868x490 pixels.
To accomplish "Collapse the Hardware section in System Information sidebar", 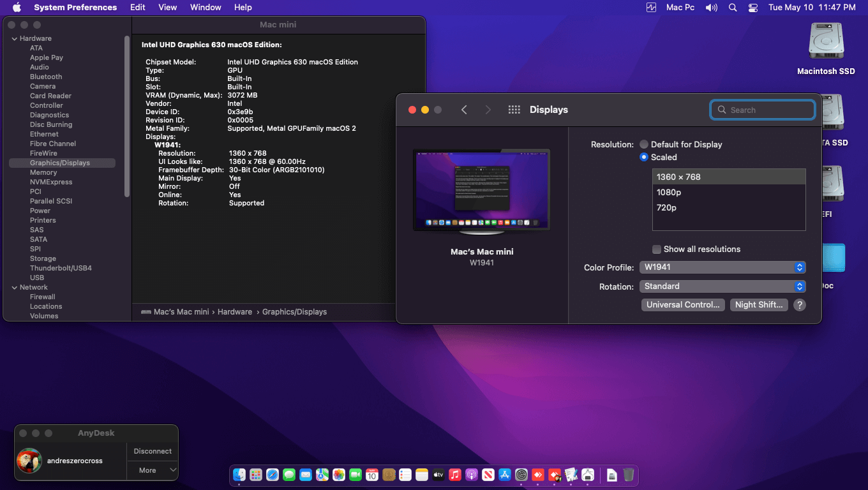I will [x=14, y=38].
